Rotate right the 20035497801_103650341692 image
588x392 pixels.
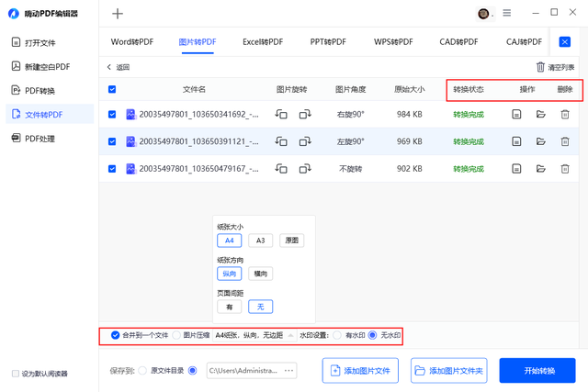click(x=305, y=114)
